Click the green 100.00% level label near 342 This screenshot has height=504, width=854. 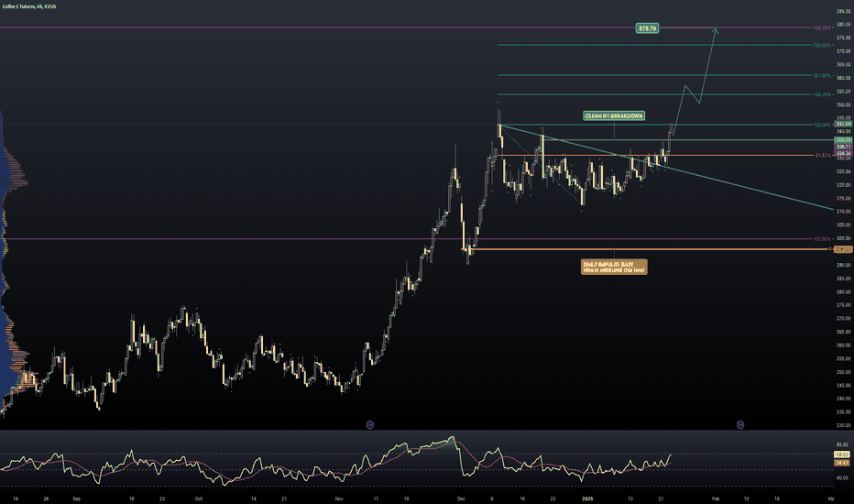823,126
